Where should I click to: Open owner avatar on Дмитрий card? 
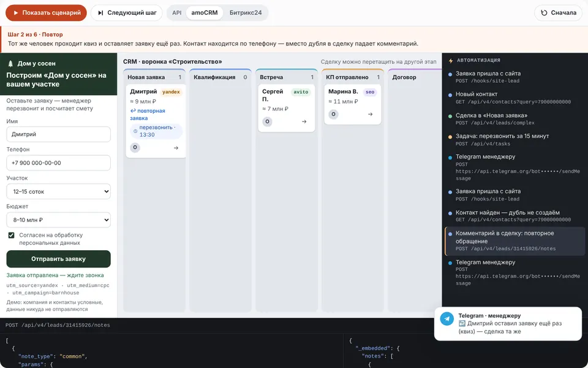click(x=135, y=148)
